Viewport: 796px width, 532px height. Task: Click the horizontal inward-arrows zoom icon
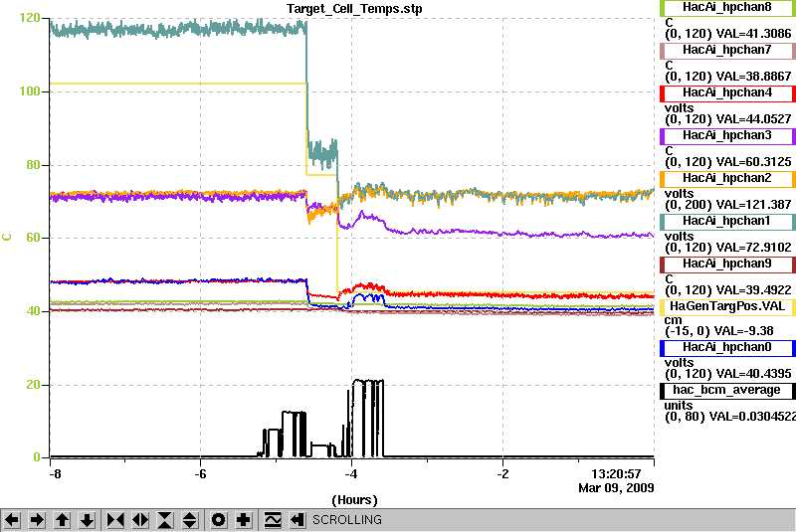(x=115, y=520)
